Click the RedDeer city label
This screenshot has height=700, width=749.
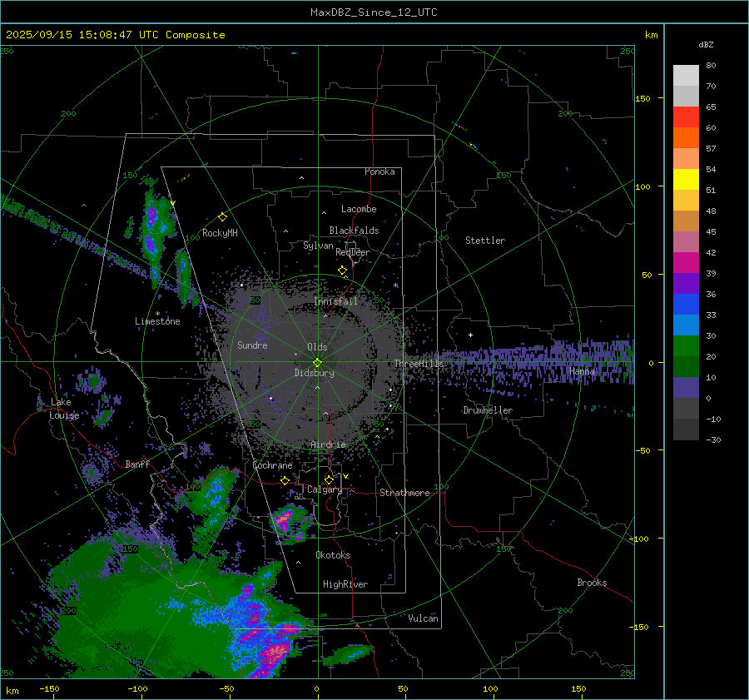[353, 252]
